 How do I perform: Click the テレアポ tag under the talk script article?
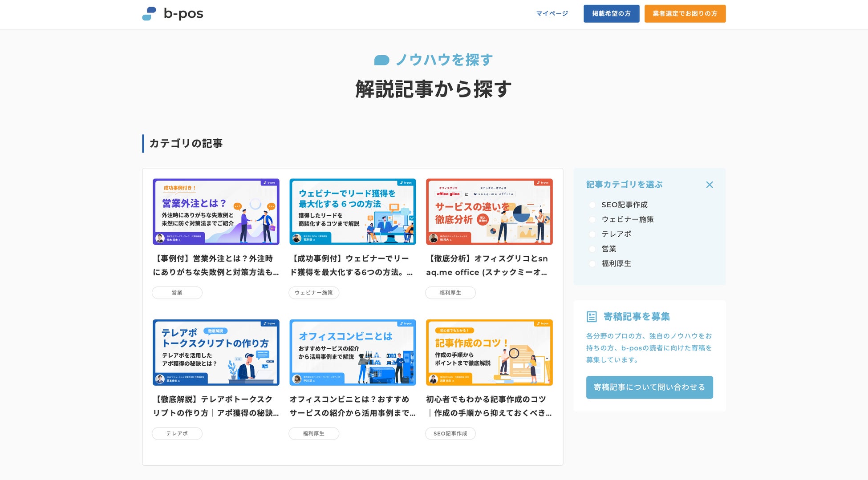coord(177,434)
